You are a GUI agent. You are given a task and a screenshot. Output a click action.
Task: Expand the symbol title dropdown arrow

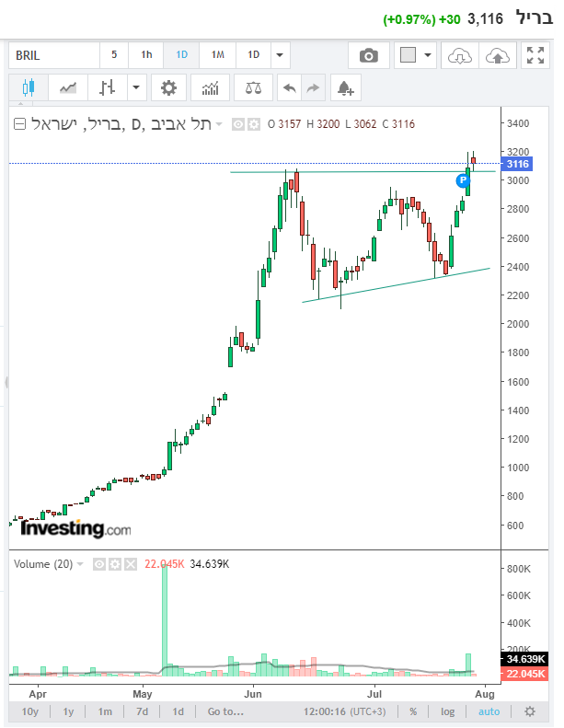tap(219, 124)
